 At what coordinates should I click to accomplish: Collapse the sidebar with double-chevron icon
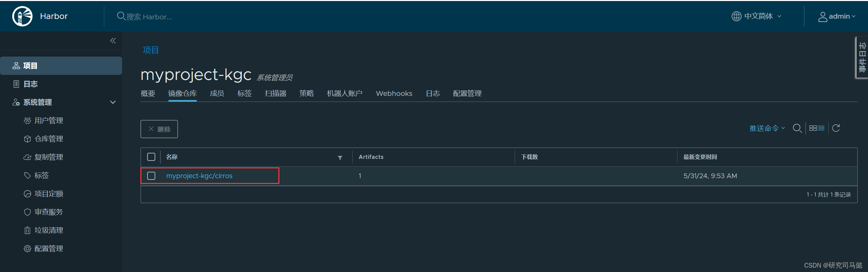point(113,41)
